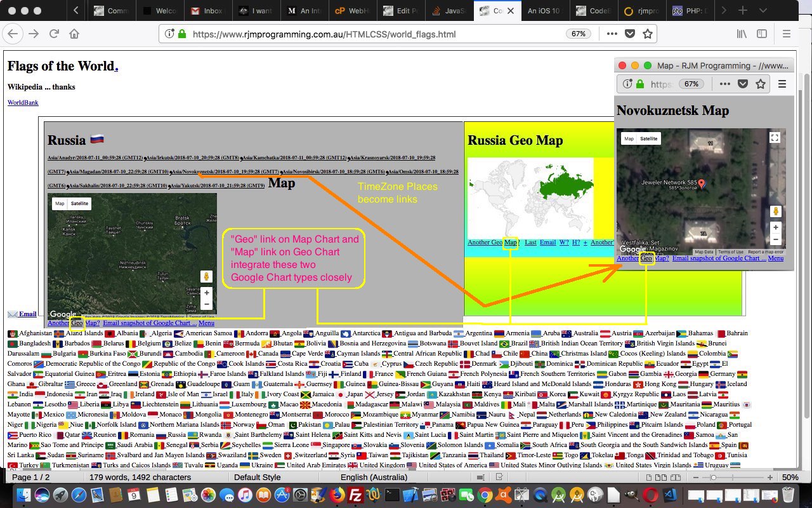Viewport: 812px width, 508px height.
Task: Decrease zoom with minus in status bar
Action: tap(695, 478)
